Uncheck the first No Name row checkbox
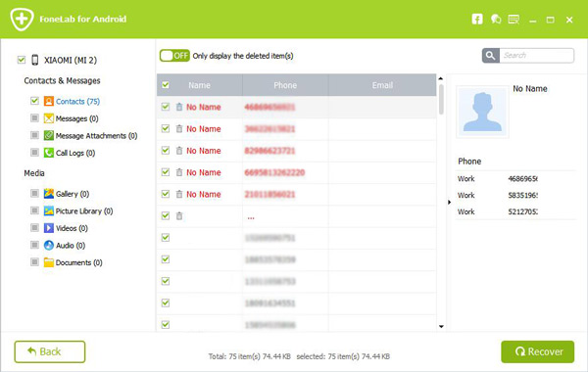Image resolution: width=588 pixels, height=372 pixels. coord(166,107)
